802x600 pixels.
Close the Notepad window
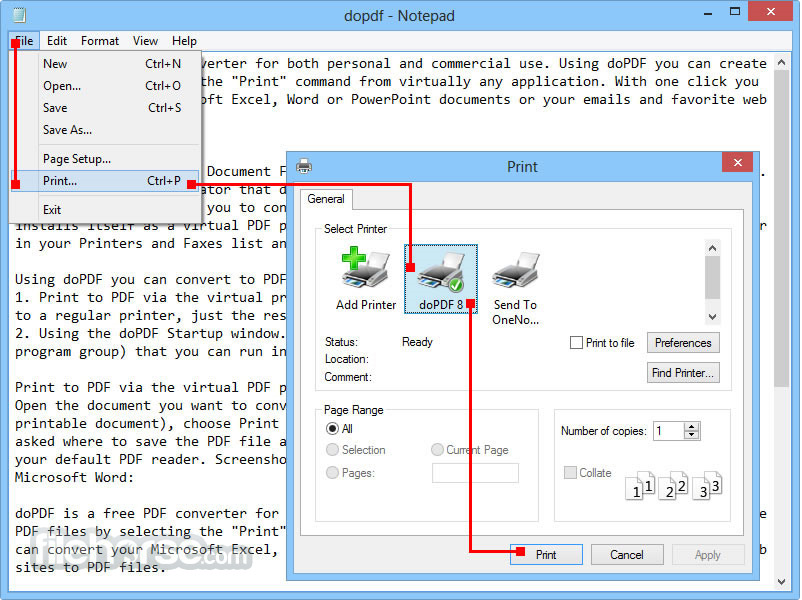click(770, 11)
